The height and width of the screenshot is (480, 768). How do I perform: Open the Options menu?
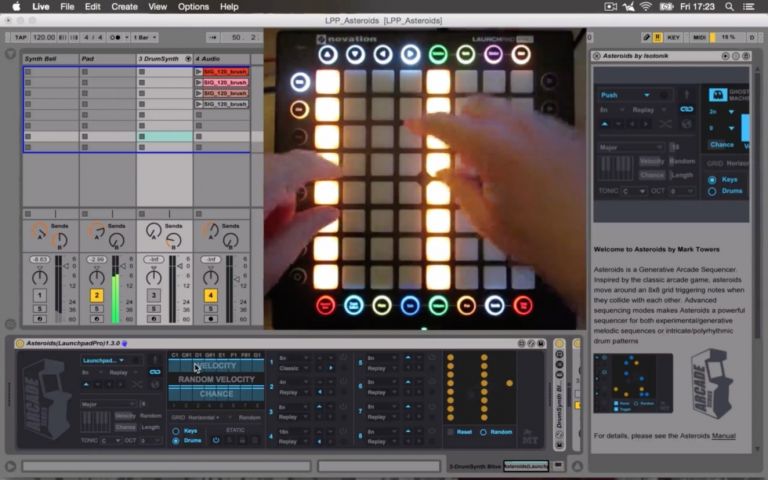(x=193, y=7)
